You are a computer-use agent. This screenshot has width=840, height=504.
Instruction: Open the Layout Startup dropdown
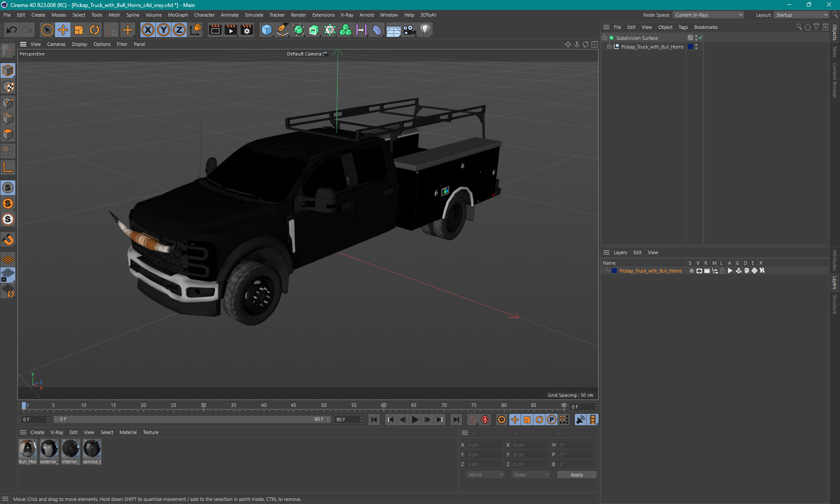tap(801, 15)
